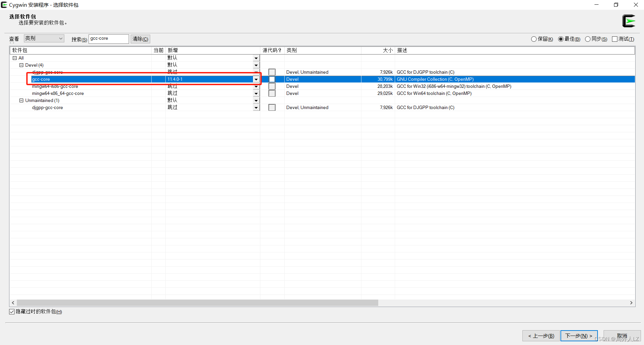Click the search field containing gcc-core

(x=108, y=39)
